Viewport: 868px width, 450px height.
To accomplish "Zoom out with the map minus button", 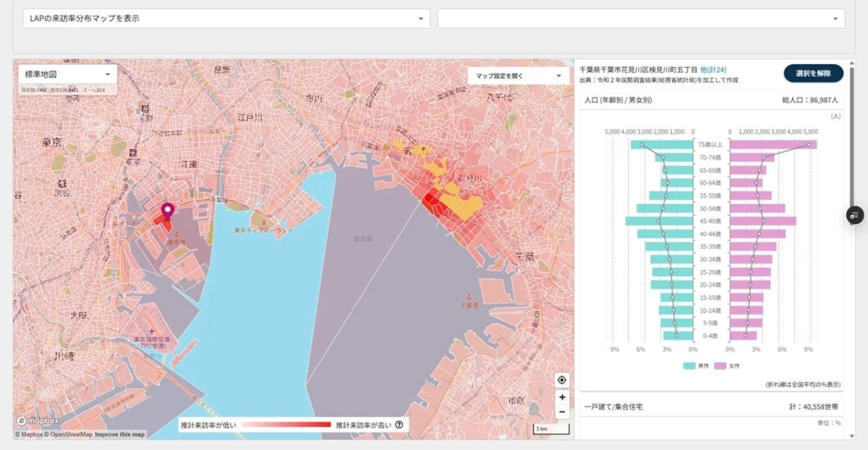I will [x=562, y=412].
